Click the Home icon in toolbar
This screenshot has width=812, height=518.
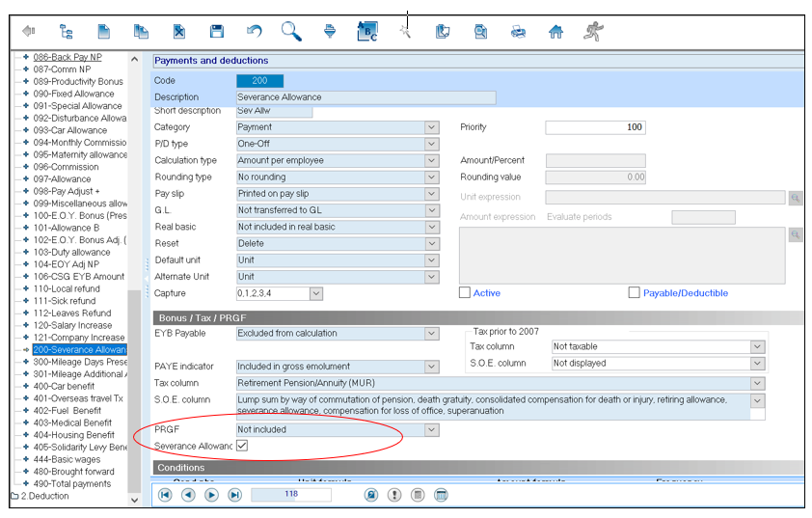[555, 32]
